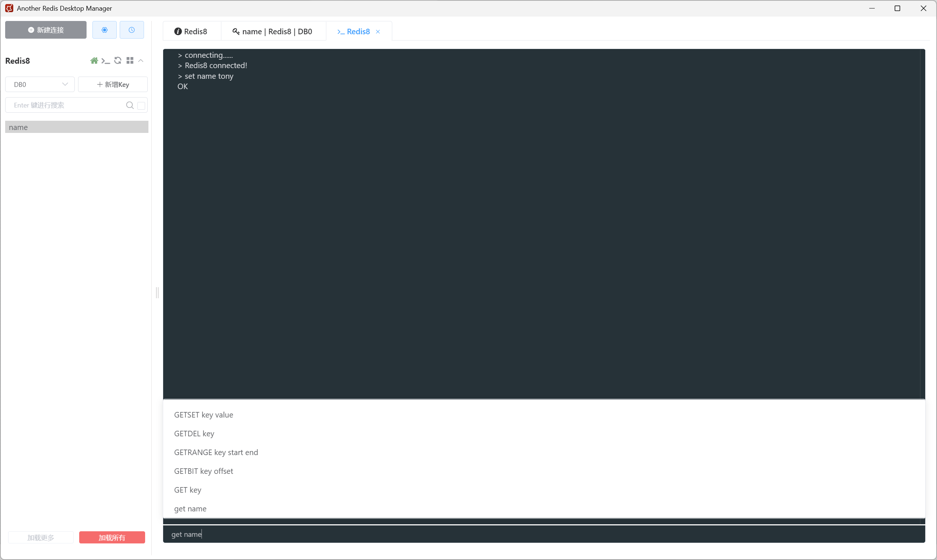Click the 新建连接 button

pos(46,30)
